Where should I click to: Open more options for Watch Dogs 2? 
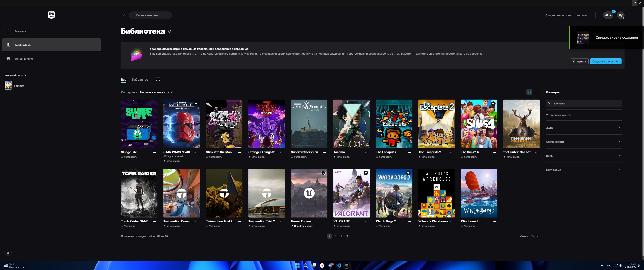409,221
